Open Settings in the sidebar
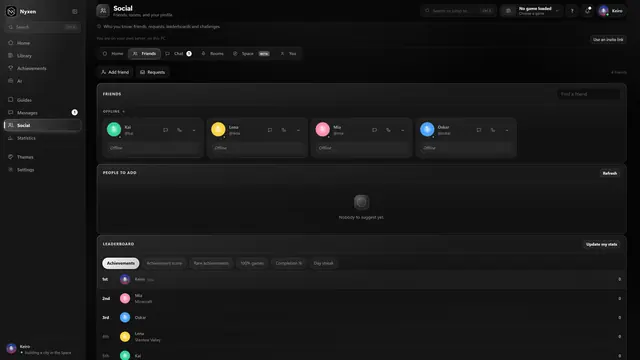This screenshot has width=640, height=360. 42,170
